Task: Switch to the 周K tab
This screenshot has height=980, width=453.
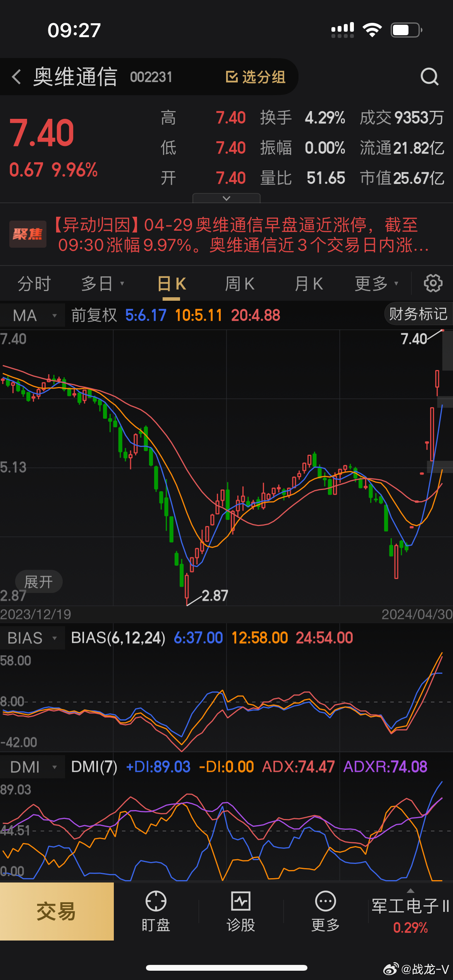Action: click(240, 284)
